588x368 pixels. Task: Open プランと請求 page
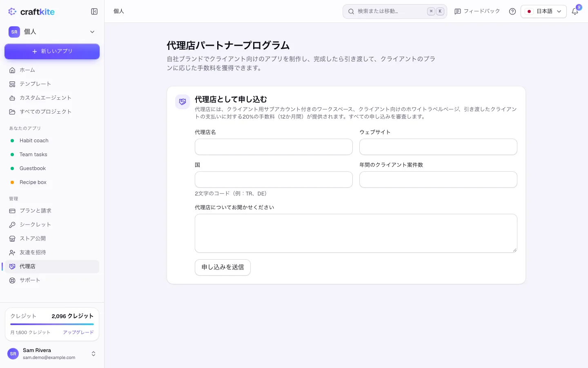tap(52, 211)
